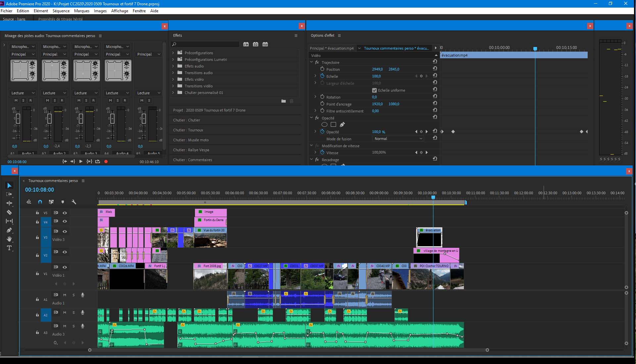Select the Ripple Edit tool
This screenshot has height=364, width=636.
coord(9,203)
